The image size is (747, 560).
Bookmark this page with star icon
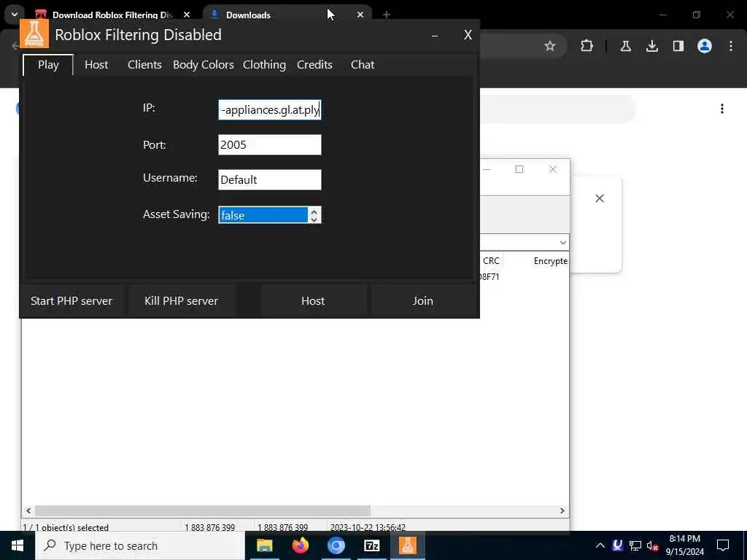[550, 46]
